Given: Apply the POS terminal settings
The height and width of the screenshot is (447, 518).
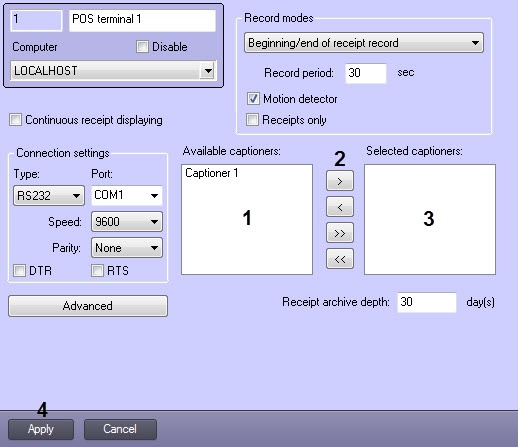Looking at the screenshot, I should 41,429.
